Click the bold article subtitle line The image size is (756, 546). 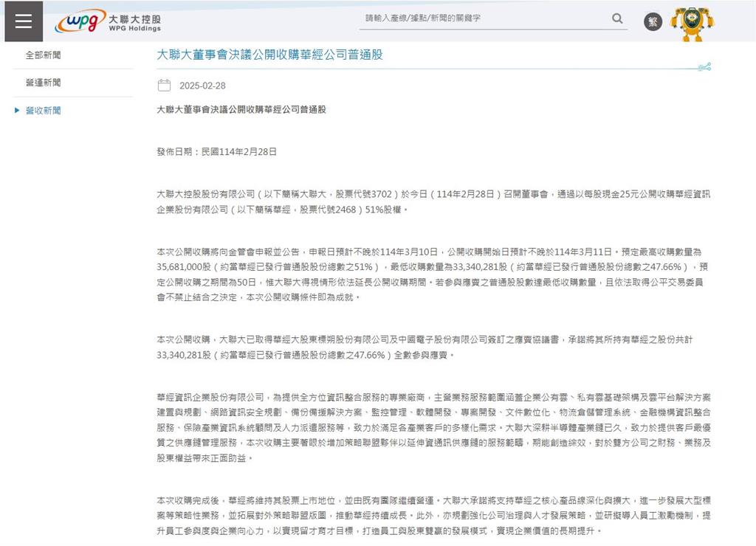tap(241, 109)
